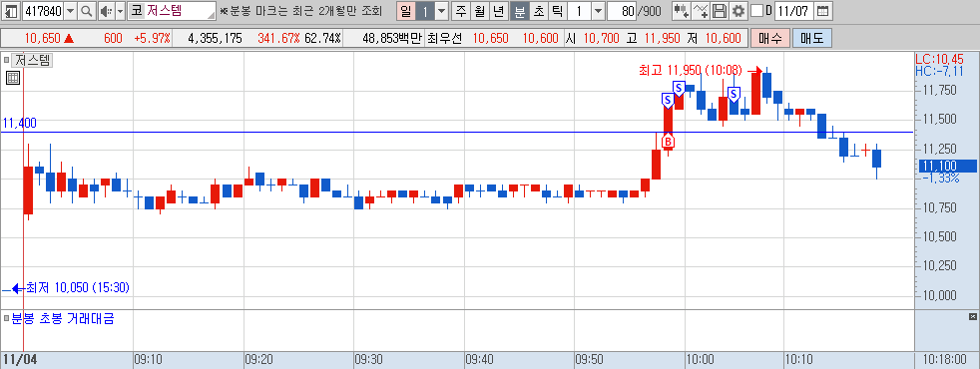
Task: Click the 매수 buy button
Action: pyautogui.click(x=770, y=38)
